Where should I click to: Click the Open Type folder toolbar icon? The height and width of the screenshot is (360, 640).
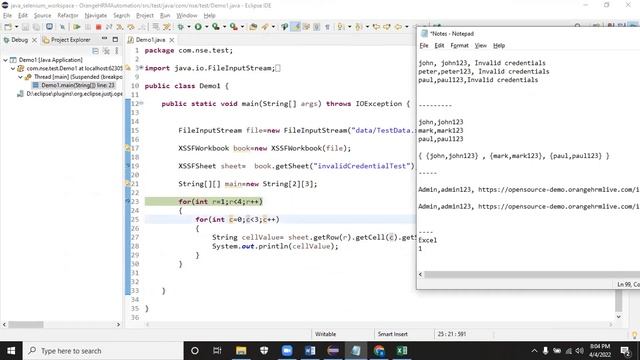pyautogui.click(x=253, y=27)
